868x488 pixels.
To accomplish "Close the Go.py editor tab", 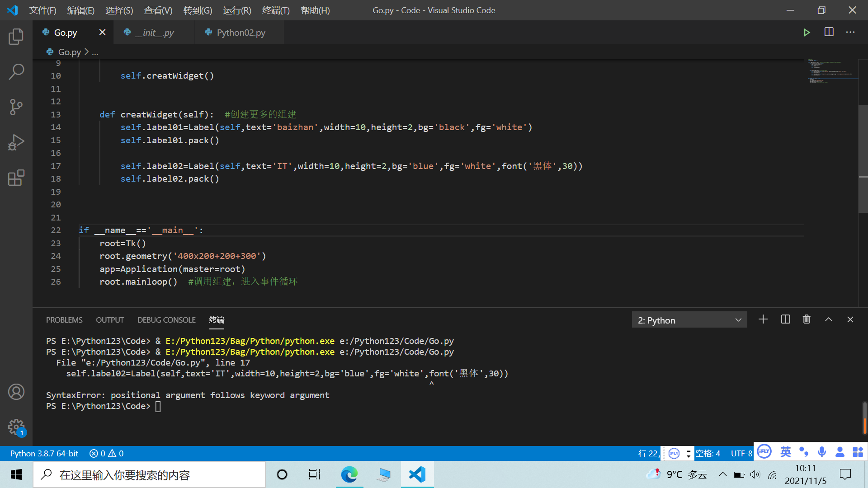I will 102,33.
